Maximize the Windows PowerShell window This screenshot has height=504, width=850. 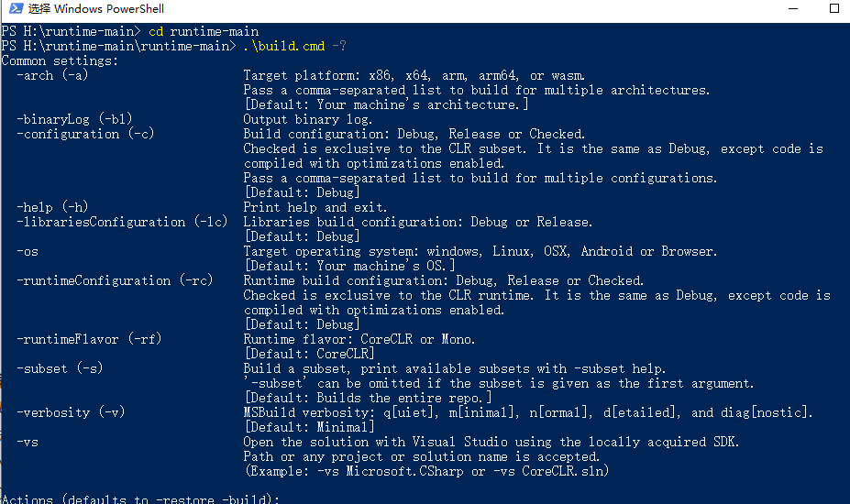(834, 8)
